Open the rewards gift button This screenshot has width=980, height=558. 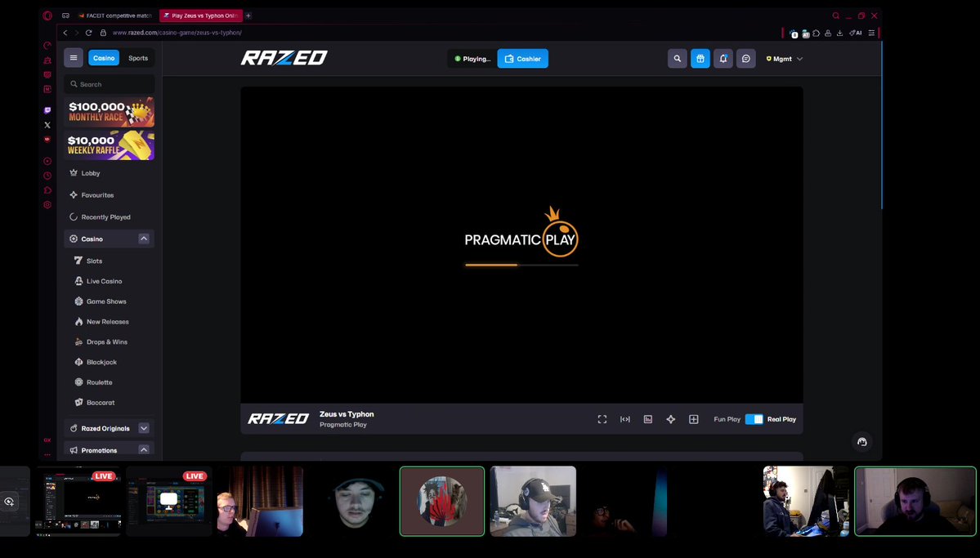tap(700, 59)
